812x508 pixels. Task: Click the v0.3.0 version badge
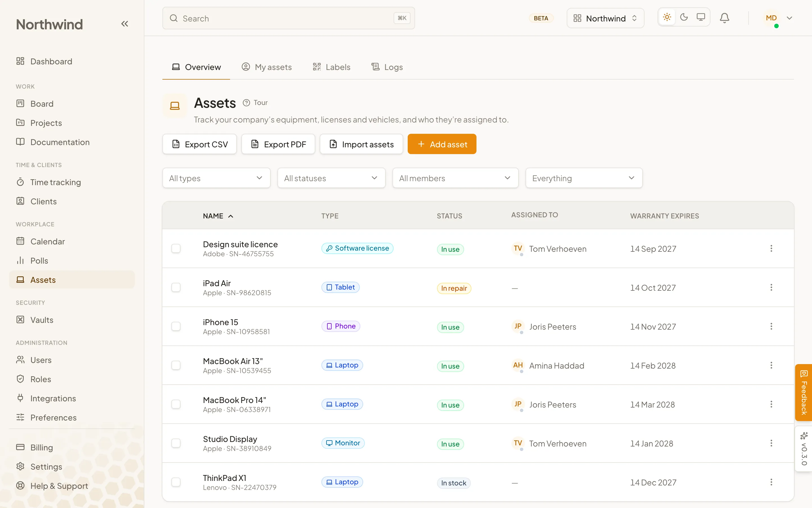point(804,449)
